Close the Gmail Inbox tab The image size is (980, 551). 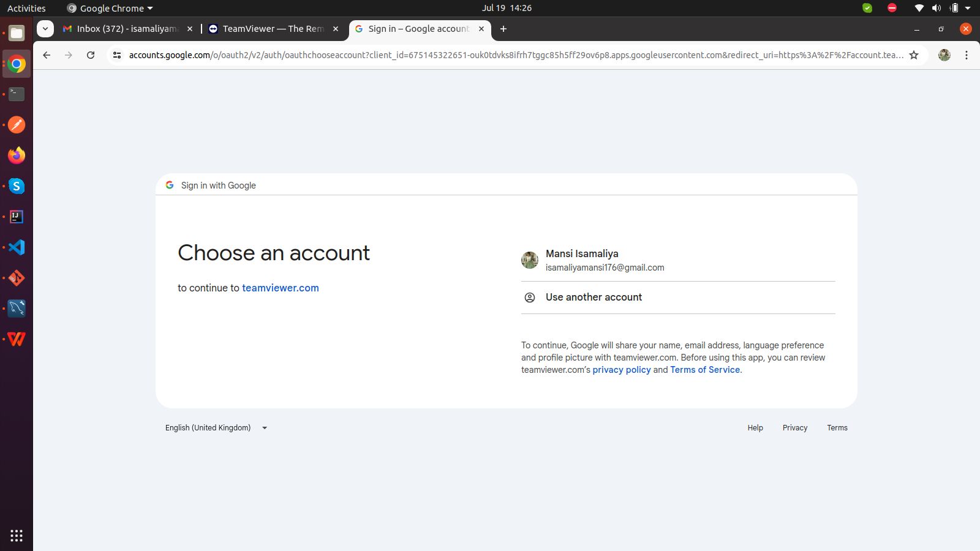pyautogui.click(x=190, y=29)
